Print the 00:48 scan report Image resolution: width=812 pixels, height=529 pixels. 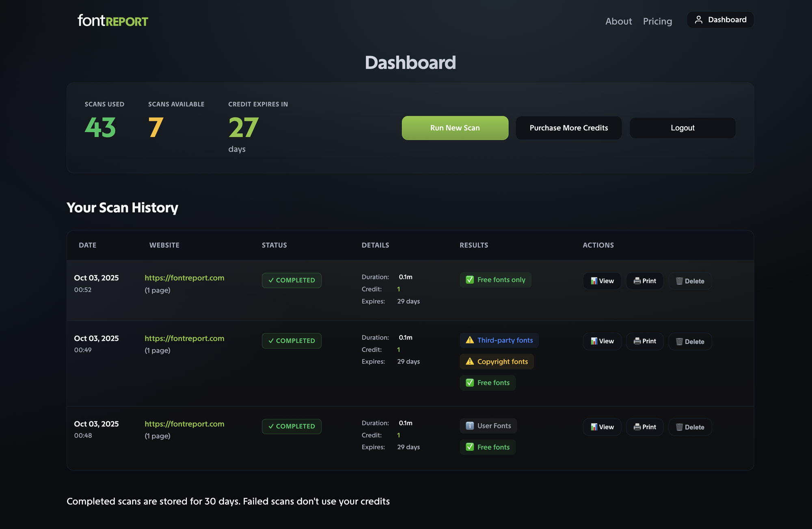pyautogui.click(x=644, y=427)
